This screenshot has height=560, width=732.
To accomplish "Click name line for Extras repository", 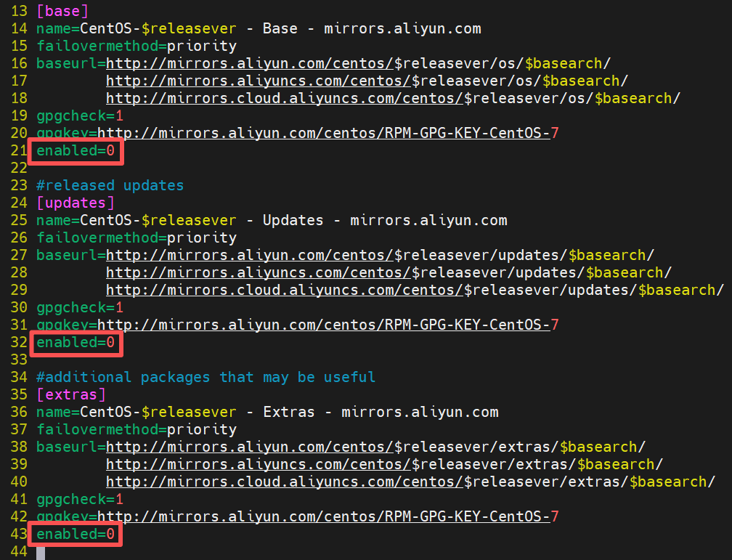I will click(x=267, y=412).
